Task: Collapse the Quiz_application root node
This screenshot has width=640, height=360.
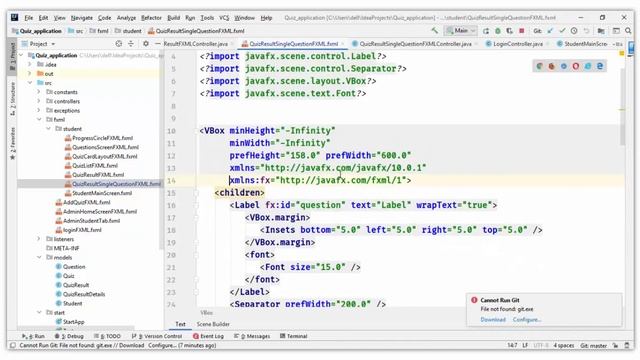Action: [21, 55]
